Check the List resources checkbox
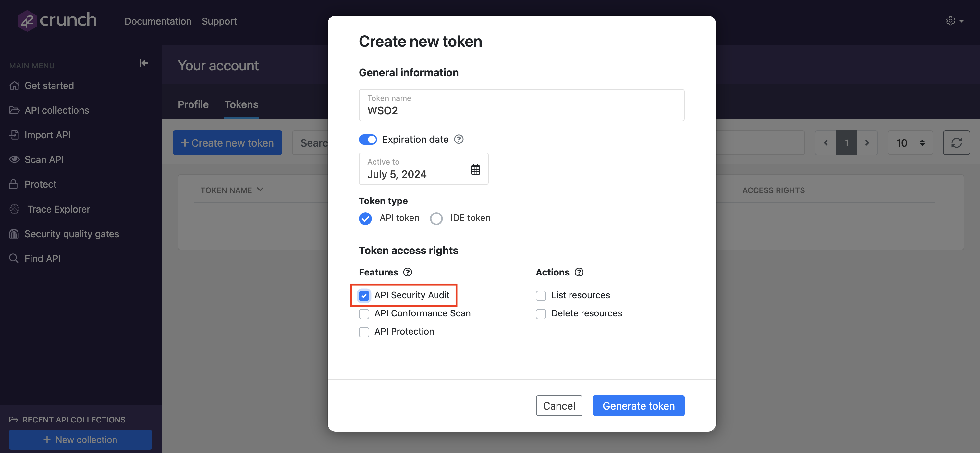980x453 pixels. (541, 296)
